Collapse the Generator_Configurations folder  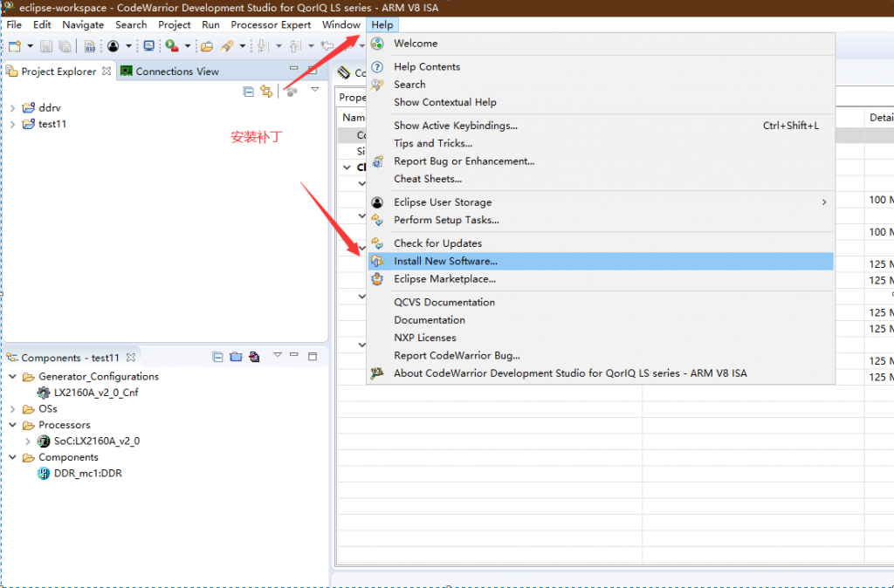12,377
